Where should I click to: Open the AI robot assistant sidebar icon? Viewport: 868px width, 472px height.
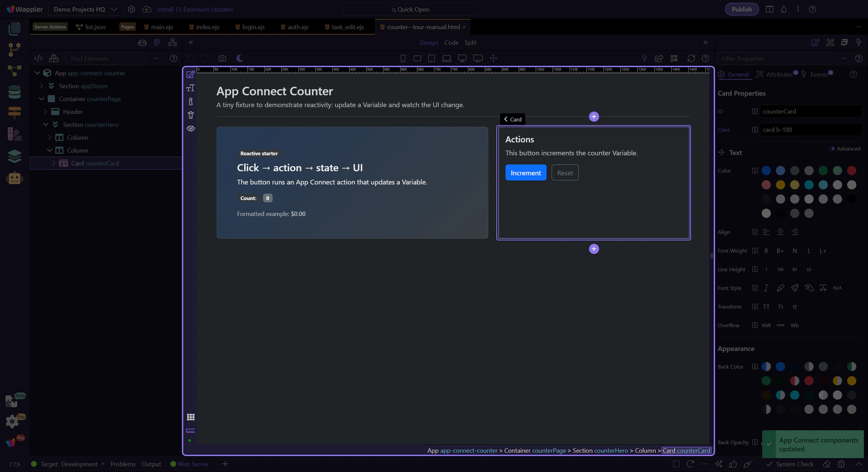coord(14,178)
